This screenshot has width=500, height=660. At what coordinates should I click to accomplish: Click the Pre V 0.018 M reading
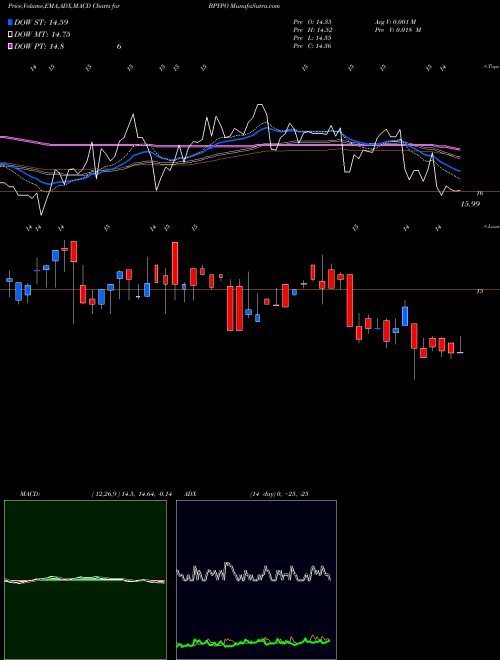[x=398, y=30]
